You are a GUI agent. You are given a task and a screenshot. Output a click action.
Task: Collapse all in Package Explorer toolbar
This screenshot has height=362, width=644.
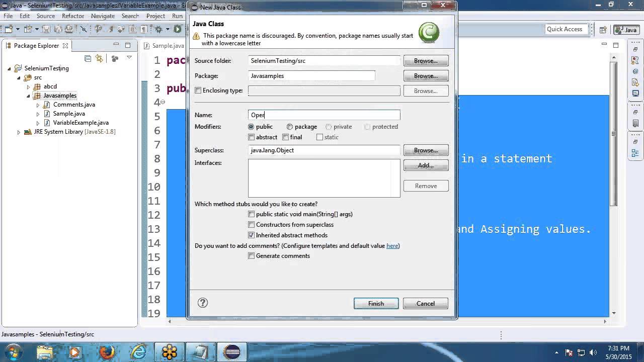tap(88, 58)
